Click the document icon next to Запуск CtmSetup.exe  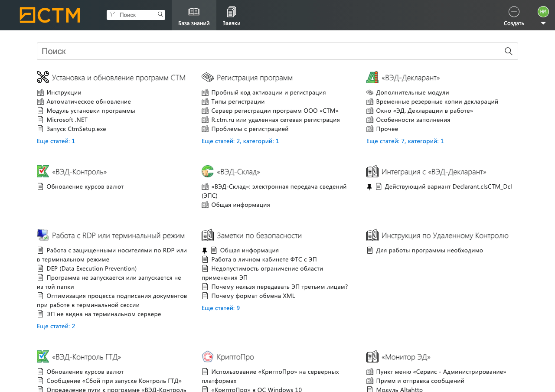tap(40, 129)
